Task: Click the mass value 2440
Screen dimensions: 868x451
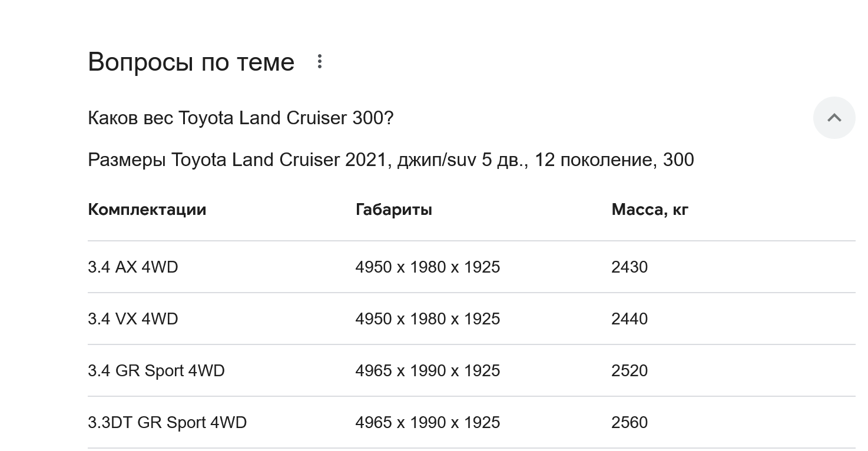Action: [630, 319]
